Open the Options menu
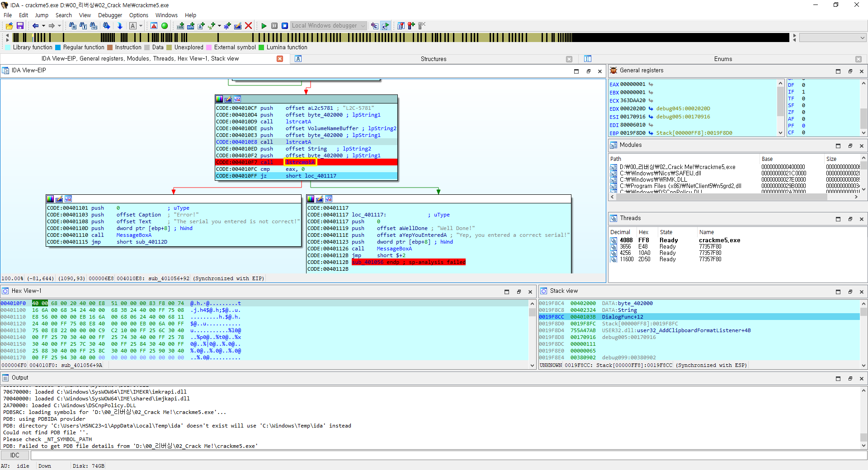The width and height of the screenshot is (868, 470). coord(138,15)
